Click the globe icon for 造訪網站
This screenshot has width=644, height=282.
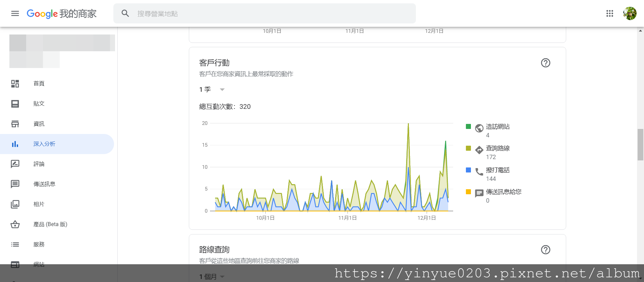pyautogui.click(x=479, y=128)
